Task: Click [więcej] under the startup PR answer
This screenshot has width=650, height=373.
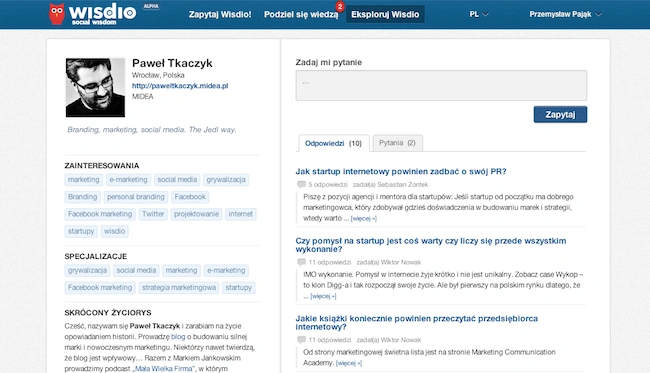Action: [364, 218]
